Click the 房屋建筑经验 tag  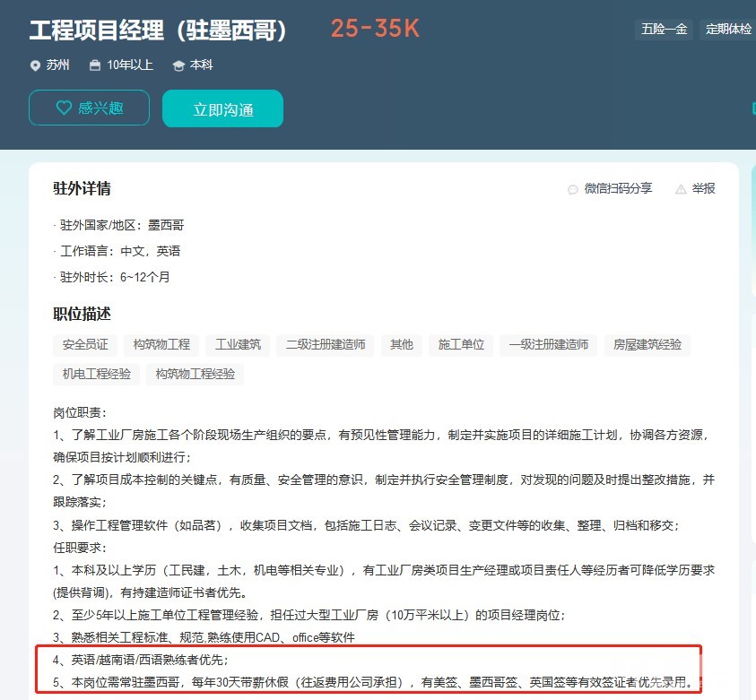coord(647,345)
